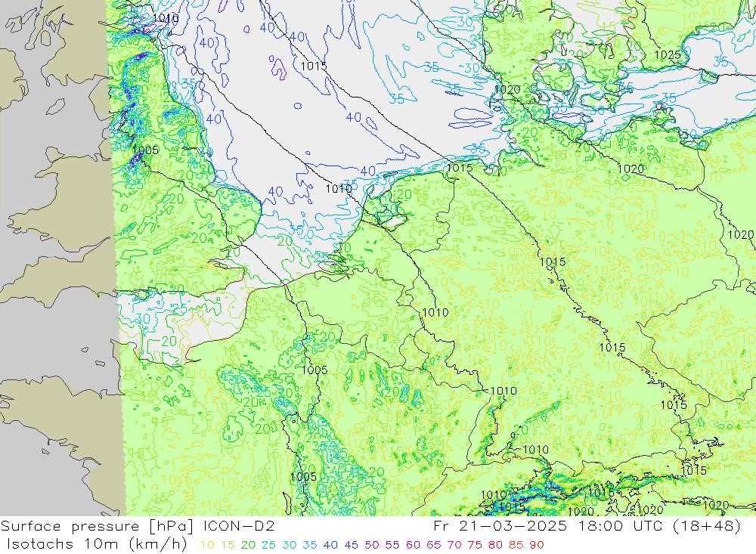Select legend value 75 in the isotach scale
The width and height of the screenshot is (756, 554).
[475, 545]
